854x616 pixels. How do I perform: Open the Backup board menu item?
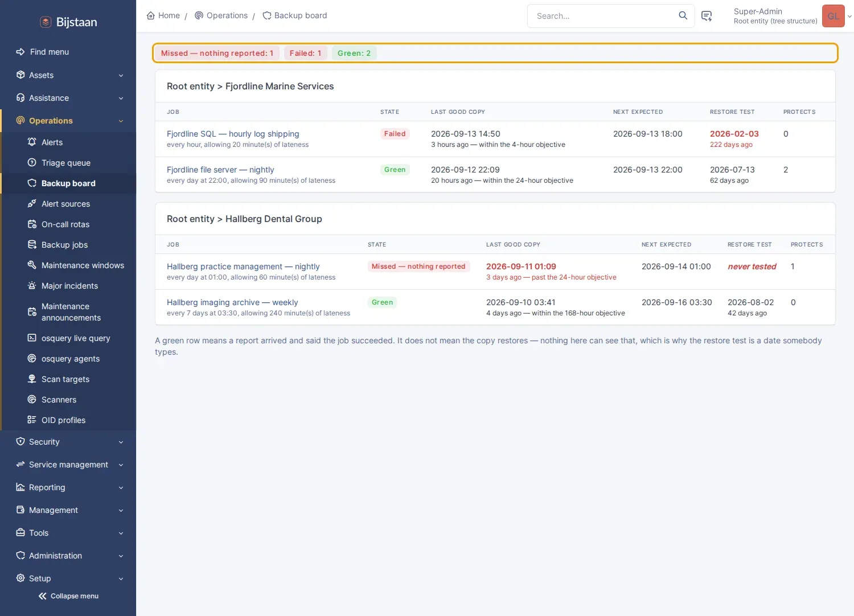[x=68, y=183]
